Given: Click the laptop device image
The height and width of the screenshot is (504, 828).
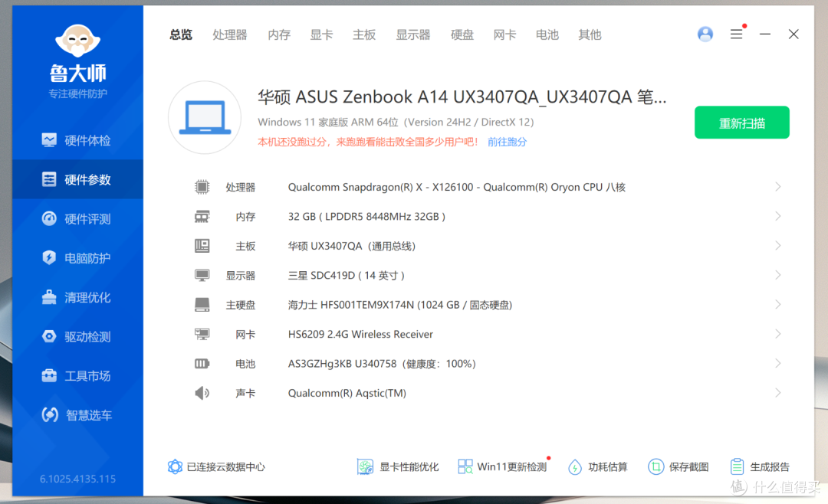Looking at the screenshot, I should 205,117.
